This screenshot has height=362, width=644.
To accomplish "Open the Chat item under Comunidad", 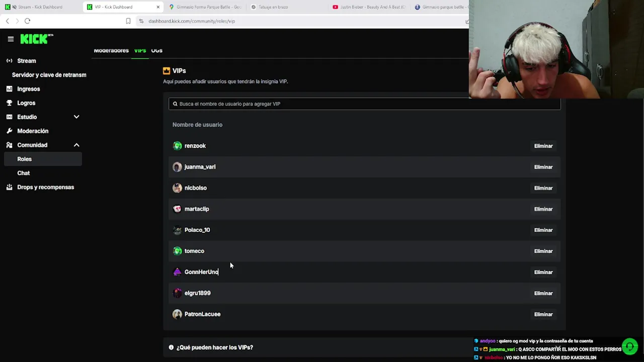I will coord(24,173).
